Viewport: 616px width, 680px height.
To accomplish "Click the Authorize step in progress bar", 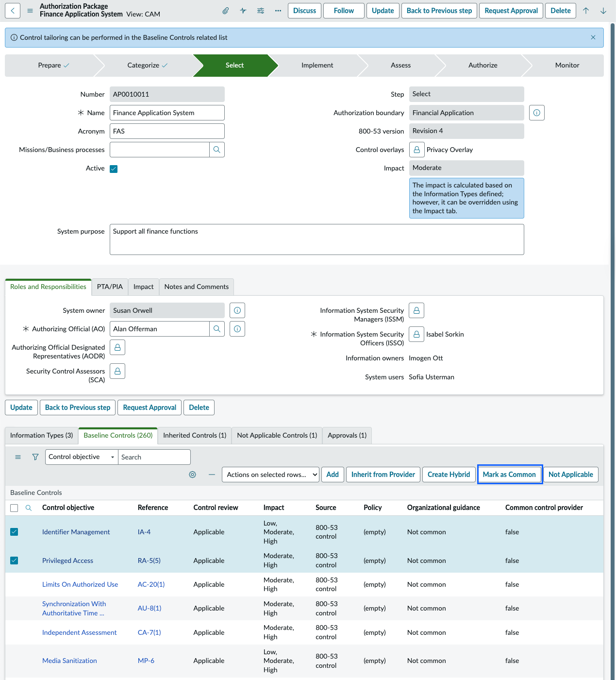I will [483, 65].
